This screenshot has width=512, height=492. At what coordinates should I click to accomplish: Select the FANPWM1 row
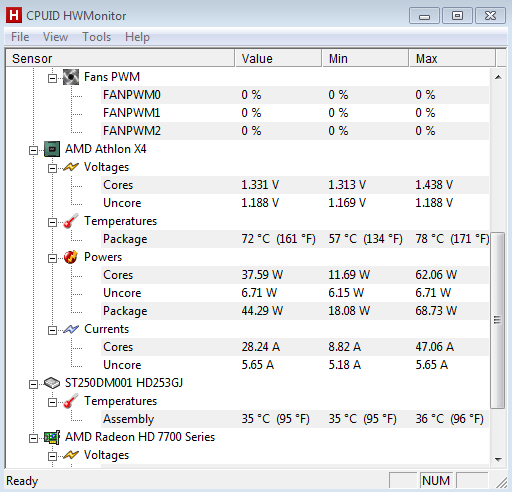pos(295,113)
